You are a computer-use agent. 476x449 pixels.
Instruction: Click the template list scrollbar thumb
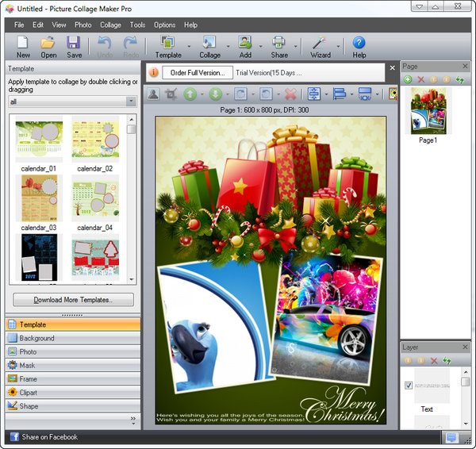coord(131,129)
